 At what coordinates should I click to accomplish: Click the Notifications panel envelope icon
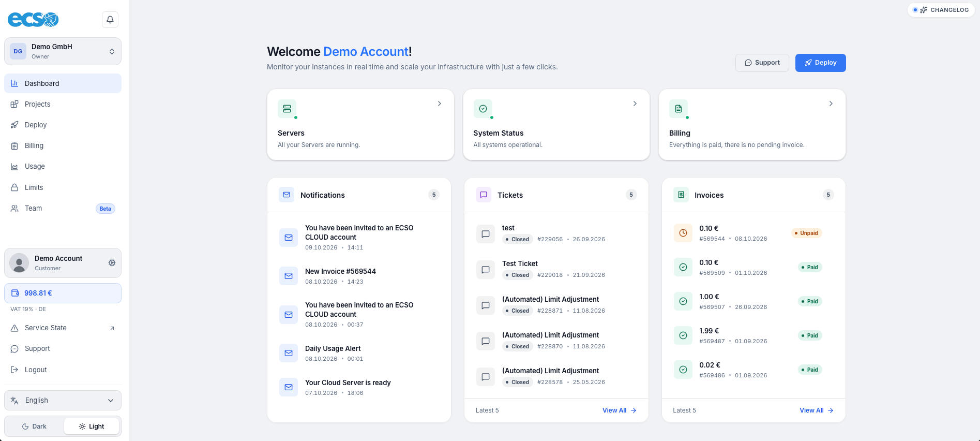(x=287, y=195)
